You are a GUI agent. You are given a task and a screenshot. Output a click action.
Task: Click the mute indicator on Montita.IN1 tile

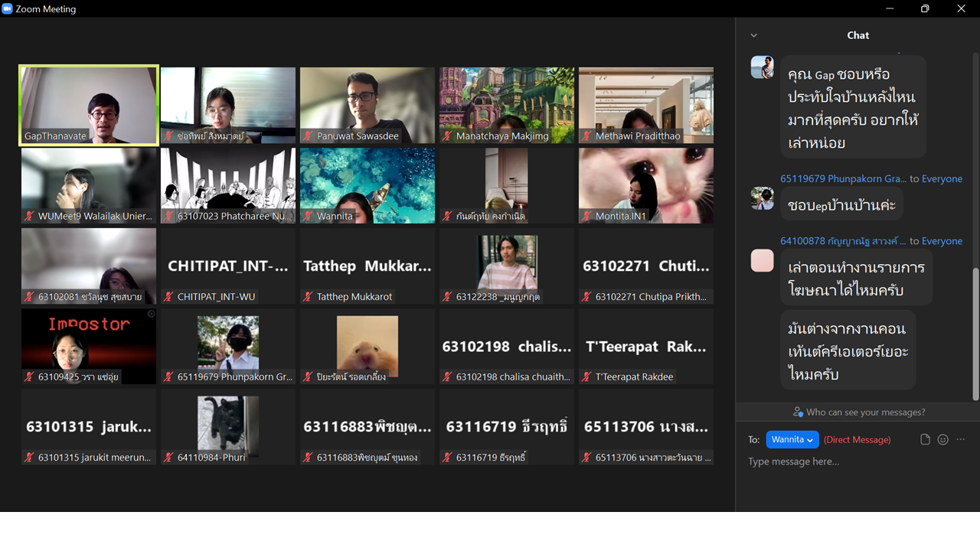click(586, 217)
